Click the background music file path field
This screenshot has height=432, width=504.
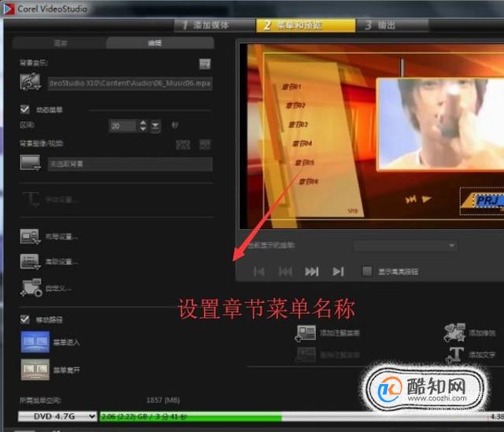pyautogui.click(x=130, y=83)
